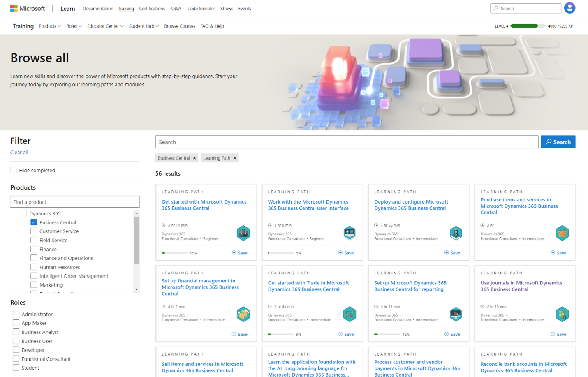Check the Finance and Operations checkbox
Viewport: 588px width, 377px height.
tap(34, 258)
